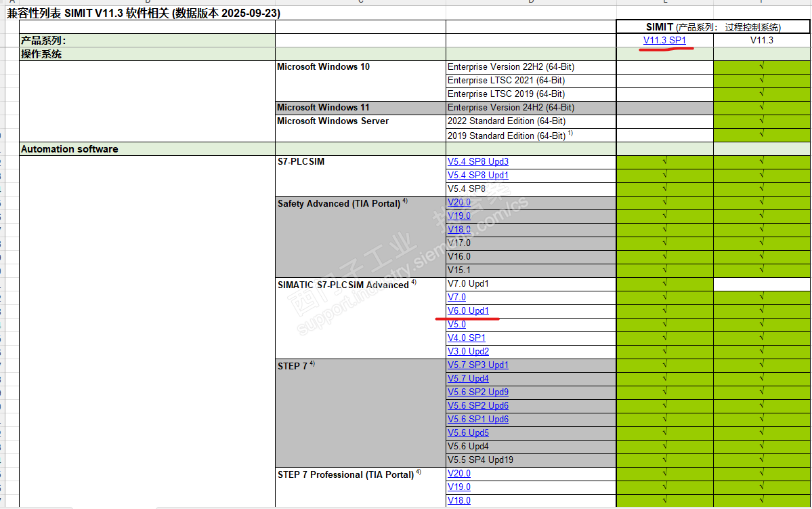812x509 pixels.
Task: Open the V18.0 link for STEP 7 Professional
Action: [458, 500]
